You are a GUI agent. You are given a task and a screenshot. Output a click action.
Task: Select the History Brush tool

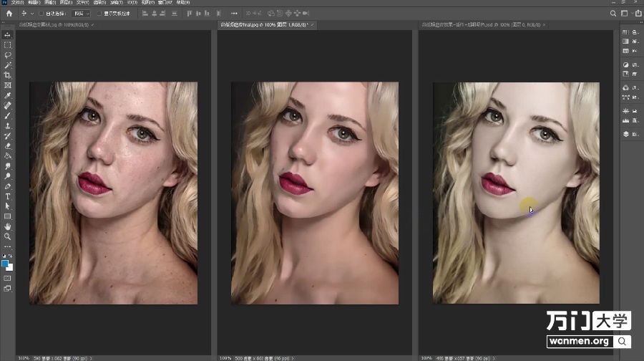coord(7,135)
